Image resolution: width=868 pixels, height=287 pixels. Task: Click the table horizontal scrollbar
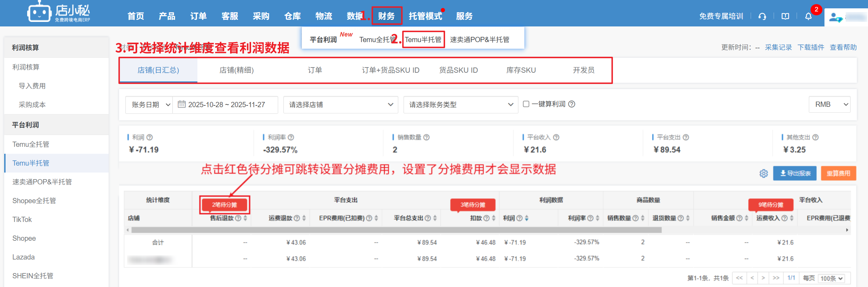click(x=396, y=230)
